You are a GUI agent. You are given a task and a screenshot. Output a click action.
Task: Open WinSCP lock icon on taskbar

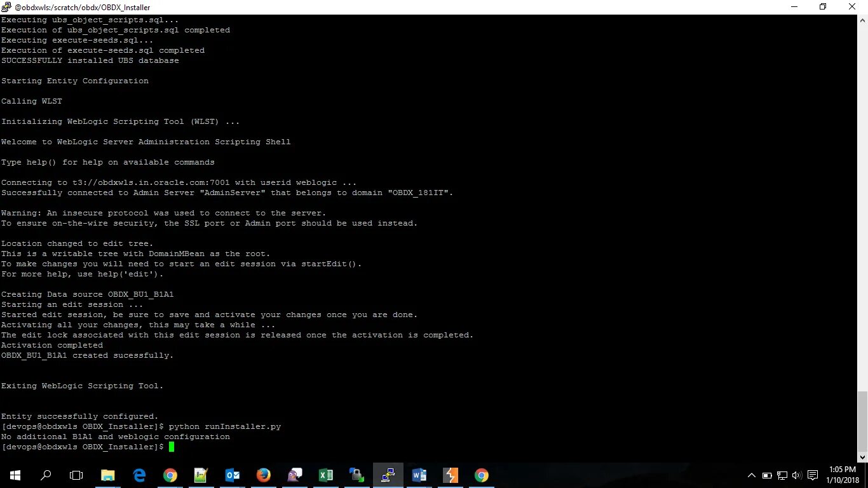click(357, 475)
